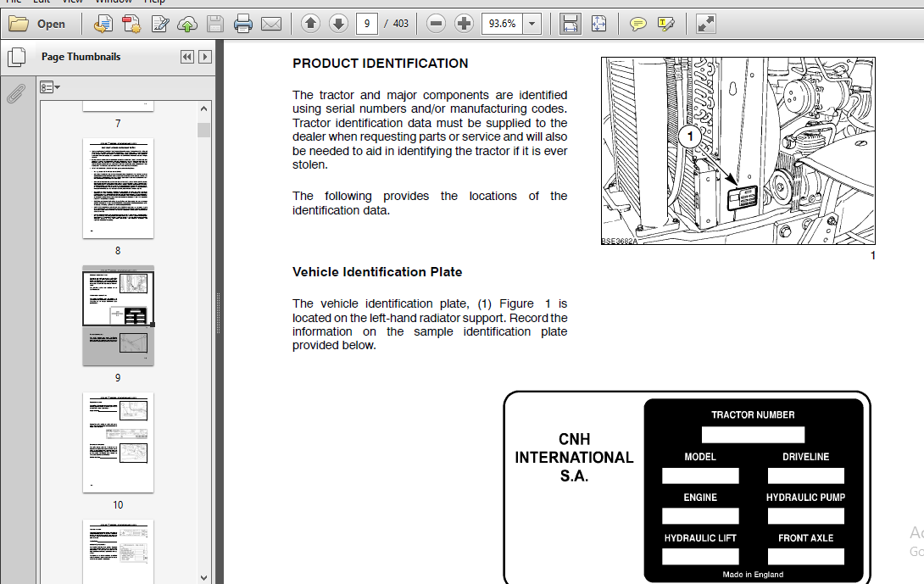
Task: Click 'Made in England' text on plate
Action: (x=753, y=575)
